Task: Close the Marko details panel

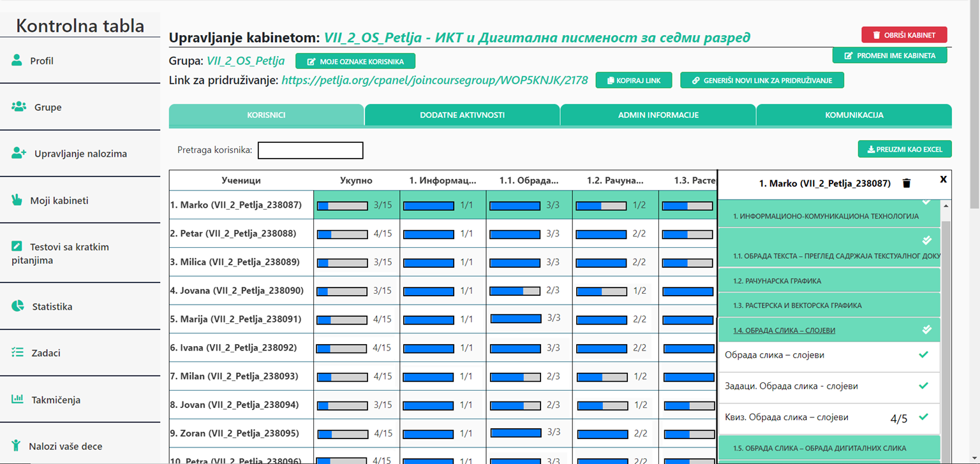Action: click(x=943, y=180)
